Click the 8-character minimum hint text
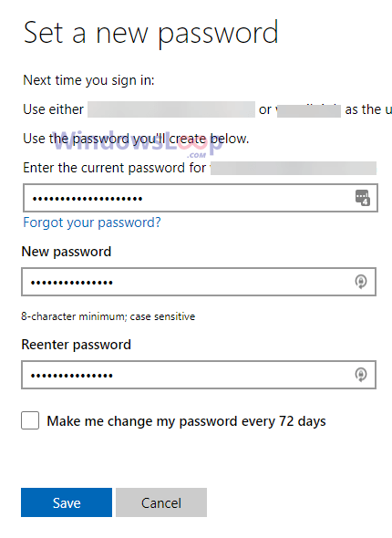 (108, 316)
